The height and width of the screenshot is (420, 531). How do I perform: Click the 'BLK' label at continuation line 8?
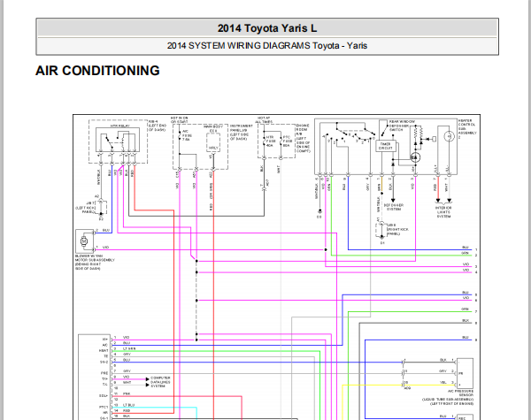click(466, 320)
